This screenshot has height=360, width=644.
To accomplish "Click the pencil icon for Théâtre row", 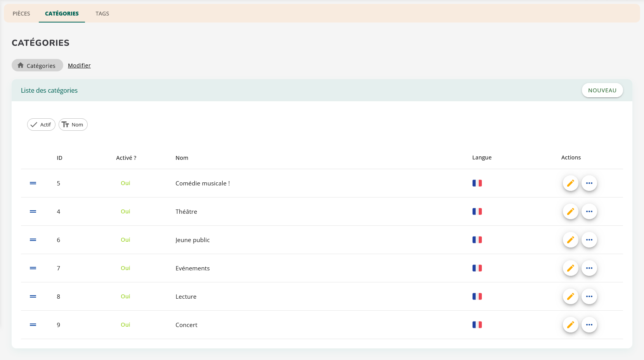I will click(x=570, y=211).
